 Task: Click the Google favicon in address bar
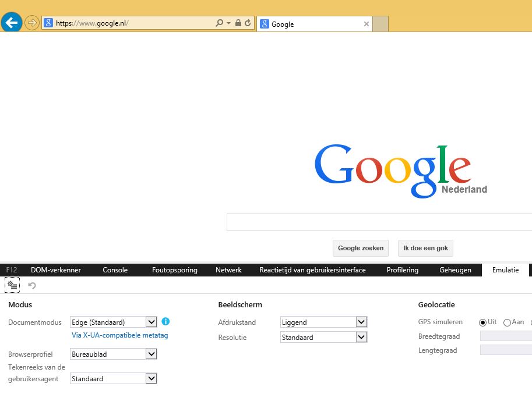[x=48, y=23]
